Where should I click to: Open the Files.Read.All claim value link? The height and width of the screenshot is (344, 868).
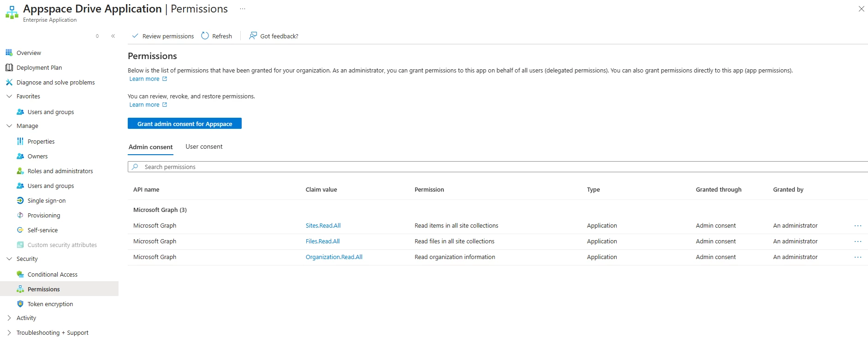point(322,241)
